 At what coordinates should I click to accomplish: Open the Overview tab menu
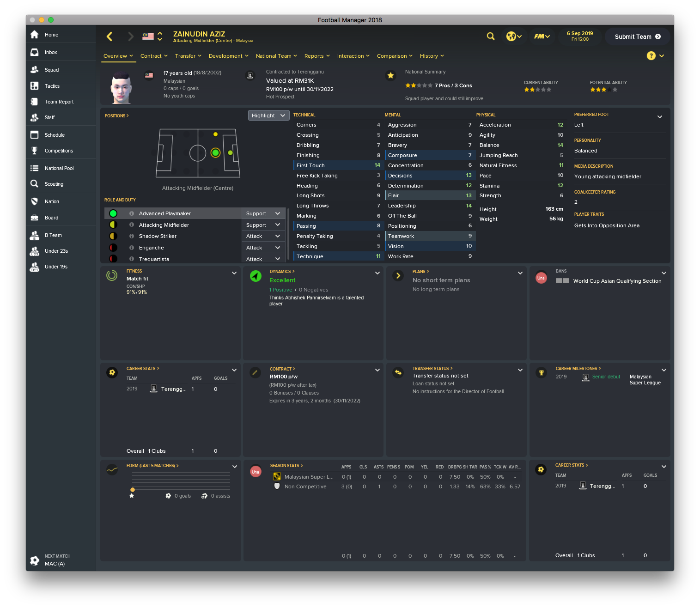(118, 56)
